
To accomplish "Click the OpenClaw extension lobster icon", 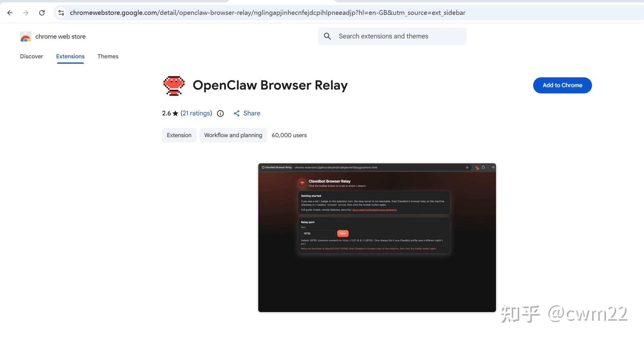I will tap(174, 86).
